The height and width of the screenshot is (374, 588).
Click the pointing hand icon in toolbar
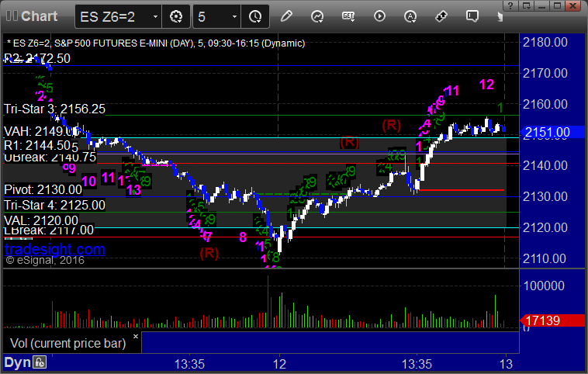500,16
